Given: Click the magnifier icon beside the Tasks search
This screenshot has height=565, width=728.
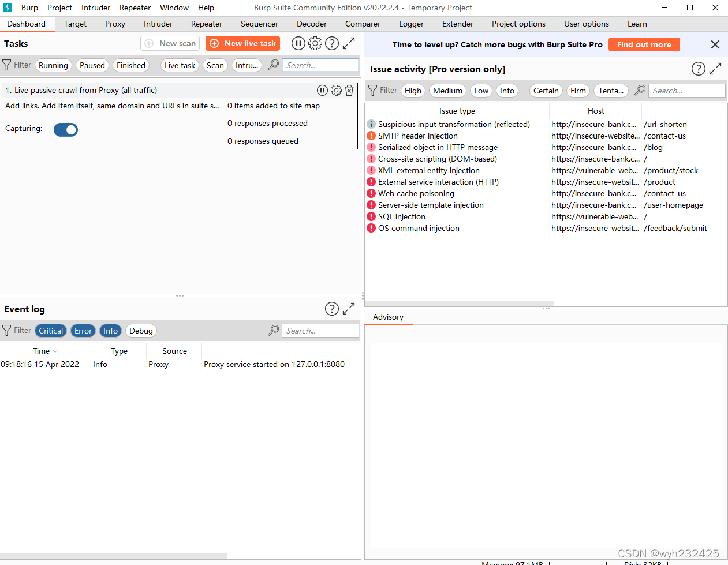Looking at the screenshot, I should pyautogui.click(x=274, y=65).
